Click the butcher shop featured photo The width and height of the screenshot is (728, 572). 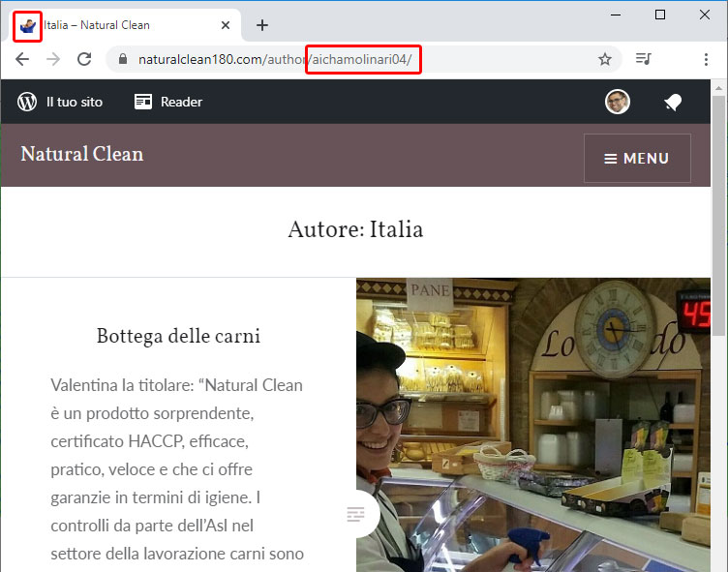click(533, 425)
